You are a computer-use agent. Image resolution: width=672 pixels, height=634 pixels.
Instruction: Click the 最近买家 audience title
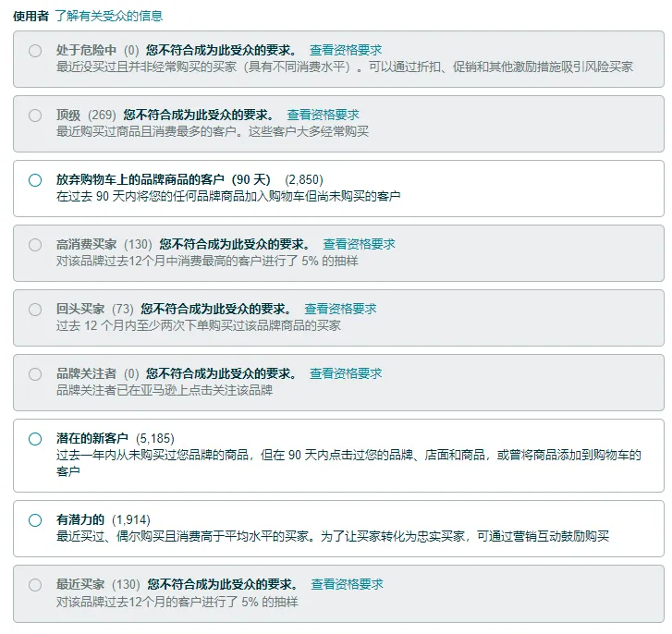(80, 584)
